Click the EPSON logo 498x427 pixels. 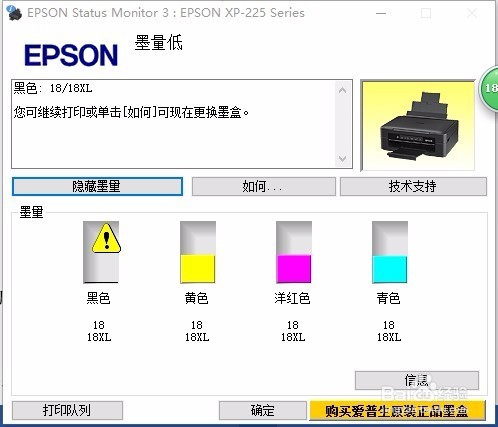(71, 55)
